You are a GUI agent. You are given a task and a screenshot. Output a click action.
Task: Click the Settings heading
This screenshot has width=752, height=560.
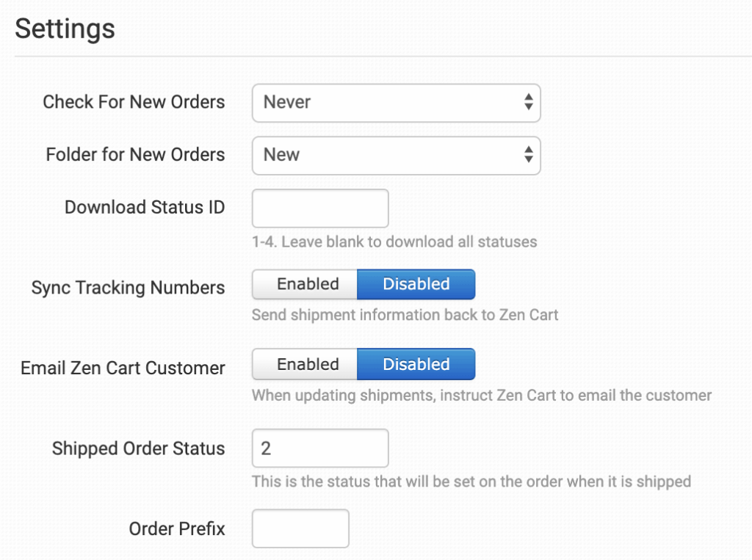(65, 29)
